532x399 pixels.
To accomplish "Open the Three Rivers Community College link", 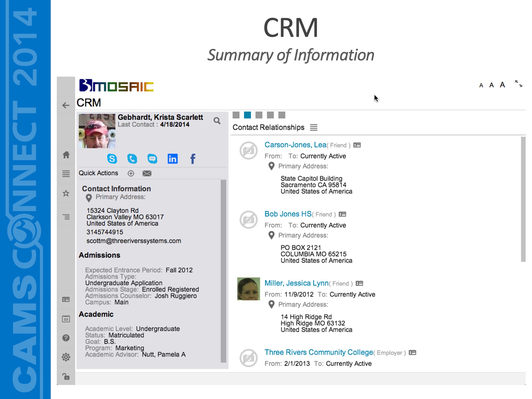I will pyautogui.click(x=319, y=352).
